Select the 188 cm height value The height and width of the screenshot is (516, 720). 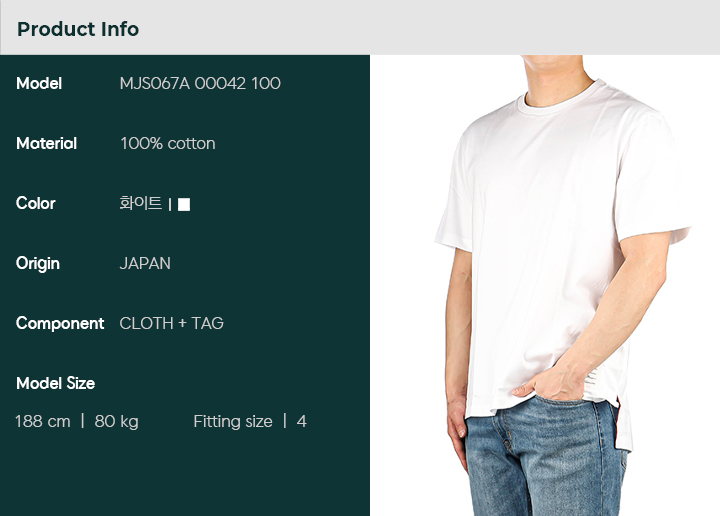[x=43, y=421]
